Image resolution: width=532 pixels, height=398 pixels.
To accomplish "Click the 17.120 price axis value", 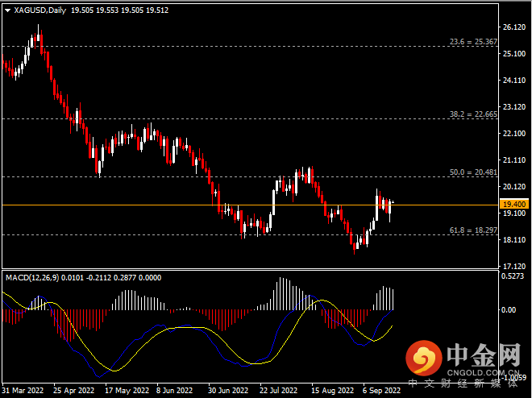I will [514, 266].
